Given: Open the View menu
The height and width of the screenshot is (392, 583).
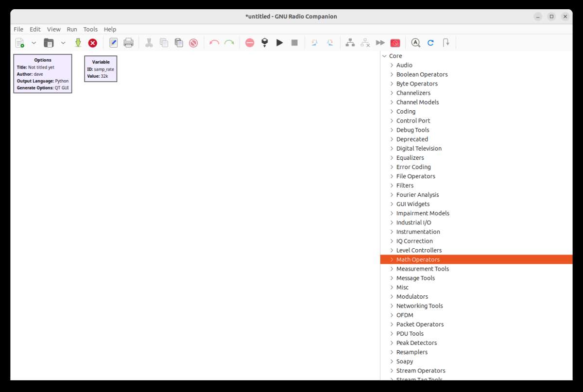Looking at the screenshot, I should point(54,29).
